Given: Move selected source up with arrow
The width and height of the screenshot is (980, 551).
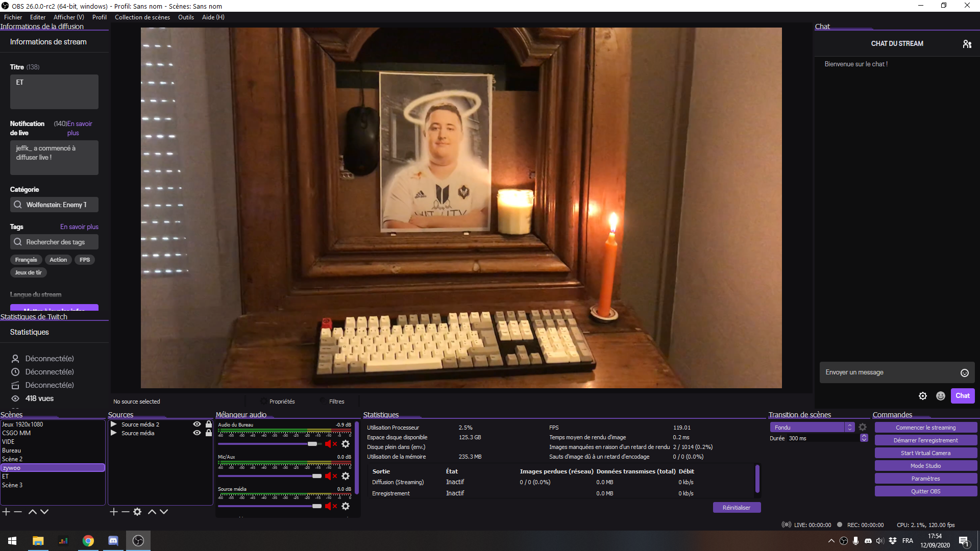Looking at the screenshot, I should click(152, 512).
